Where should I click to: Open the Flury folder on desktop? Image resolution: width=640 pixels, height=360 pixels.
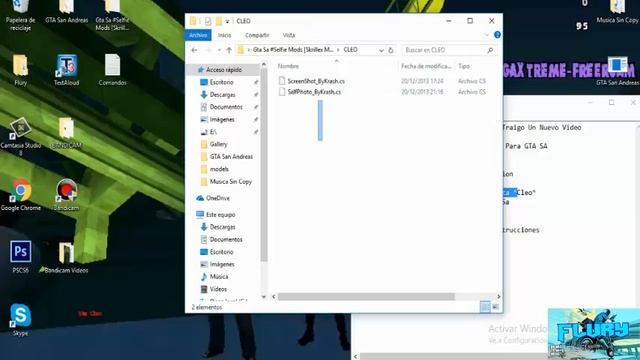pos(20,69)
